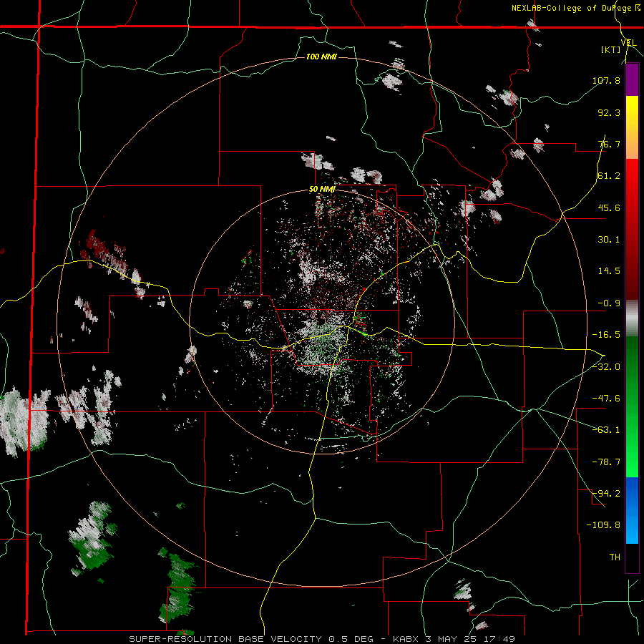Select the -78.7 scale value
Screen dimensions: 644x644
click(x=606, y=462)
